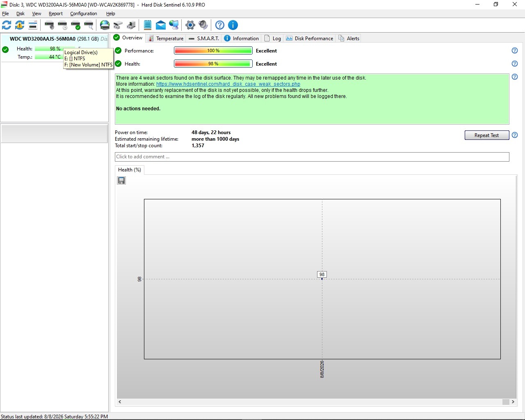This screenshot has width=525, height=420.
Task: Click the "1,357" start/stop count value
Action: 198,146
